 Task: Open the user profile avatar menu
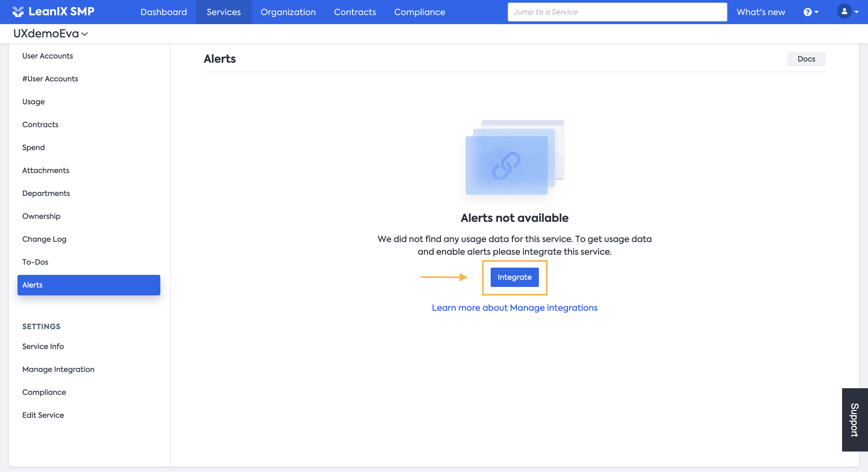(844, 12)
